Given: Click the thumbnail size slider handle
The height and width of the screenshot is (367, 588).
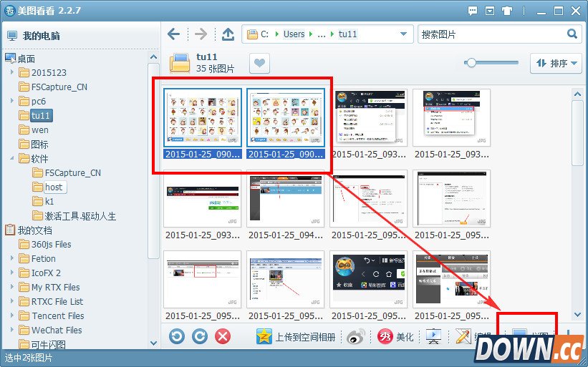Looking at the screenshot, I should [471, 63].
